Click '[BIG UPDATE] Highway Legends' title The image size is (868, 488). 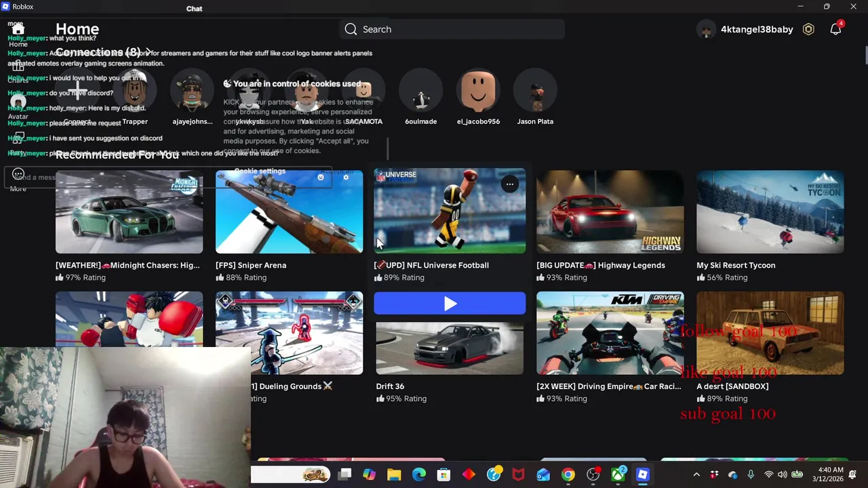coord(600,265)
